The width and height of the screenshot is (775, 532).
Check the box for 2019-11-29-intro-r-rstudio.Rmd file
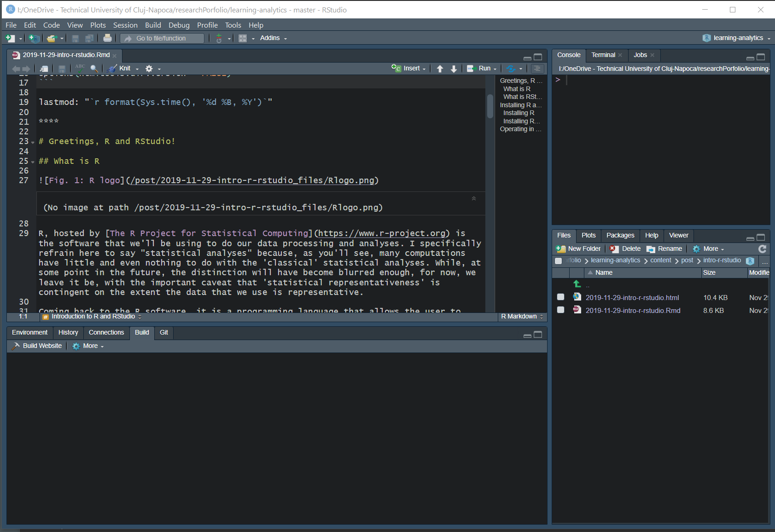[560, 310]
